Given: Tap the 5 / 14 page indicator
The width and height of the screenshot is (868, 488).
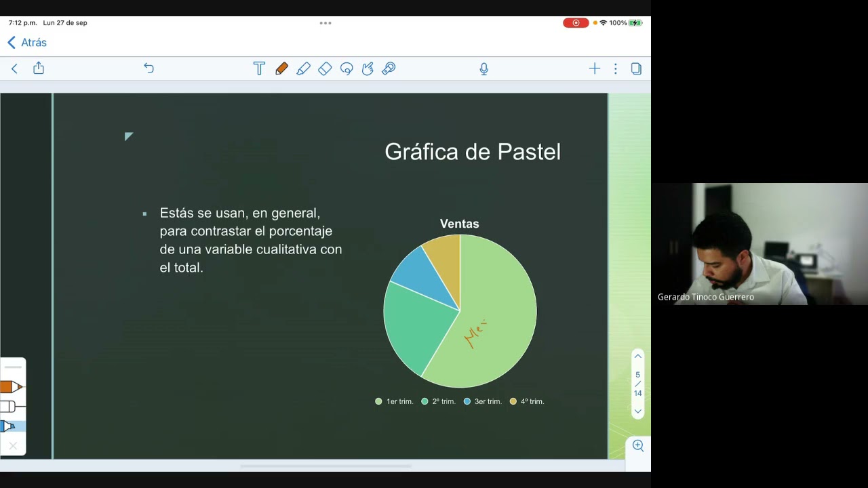Looking at the screenshot, I should coord(637,384).
